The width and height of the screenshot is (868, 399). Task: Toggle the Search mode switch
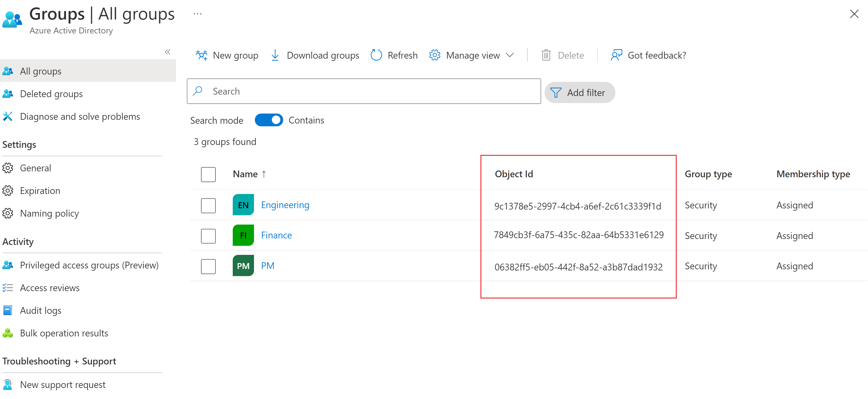pos(268,120)
